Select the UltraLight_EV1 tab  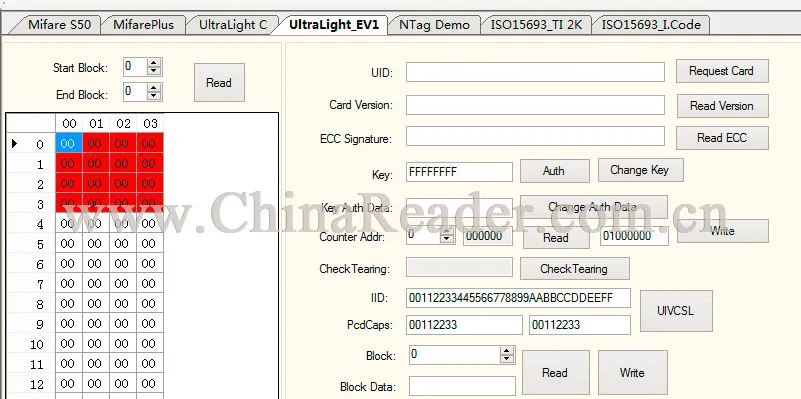point(334,25)
